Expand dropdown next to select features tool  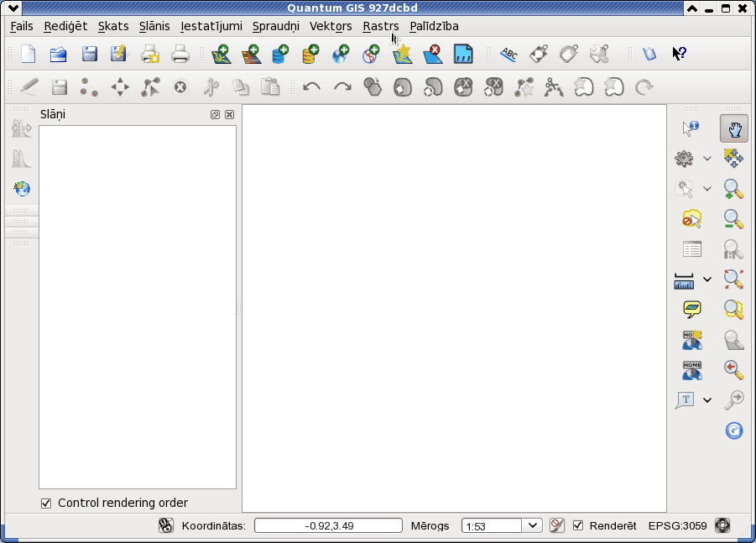(706, 189)
